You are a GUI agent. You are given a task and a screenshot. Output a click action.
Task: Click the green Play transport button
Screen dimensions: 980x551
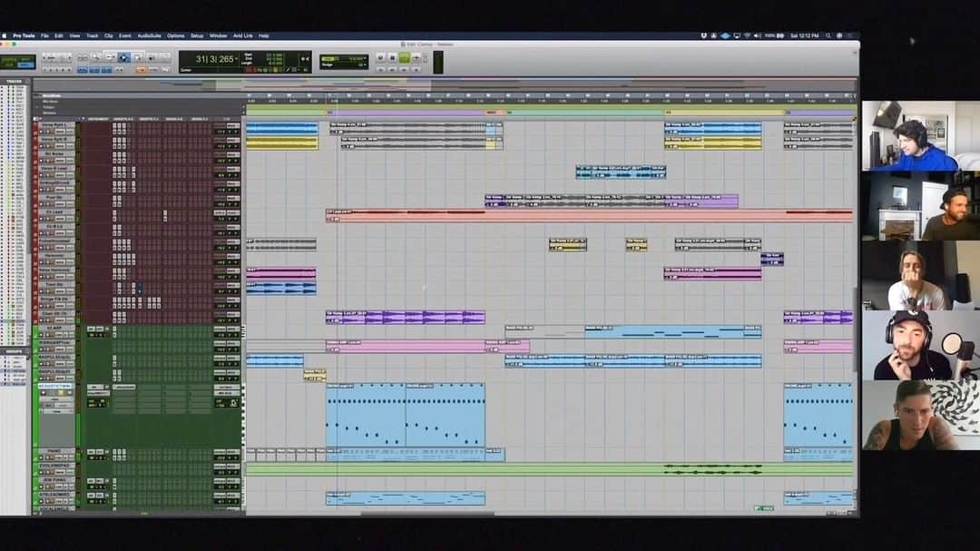tap(404, 57)
